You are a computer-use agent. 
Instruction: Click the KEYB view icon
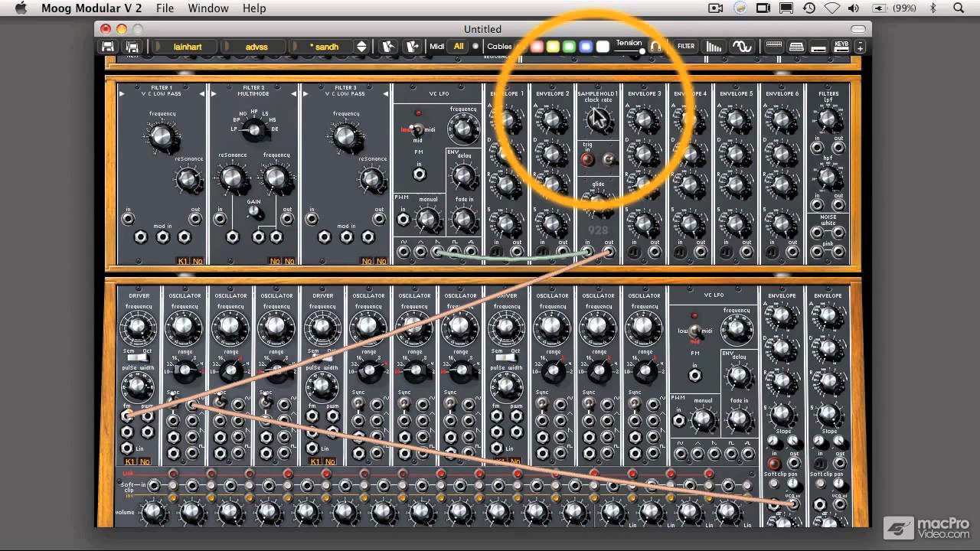tap(841, 47)
